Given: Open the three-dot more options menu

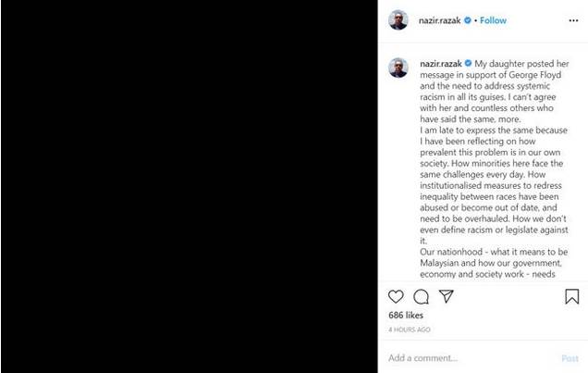Looking at the screenshot, I should 573,20.
